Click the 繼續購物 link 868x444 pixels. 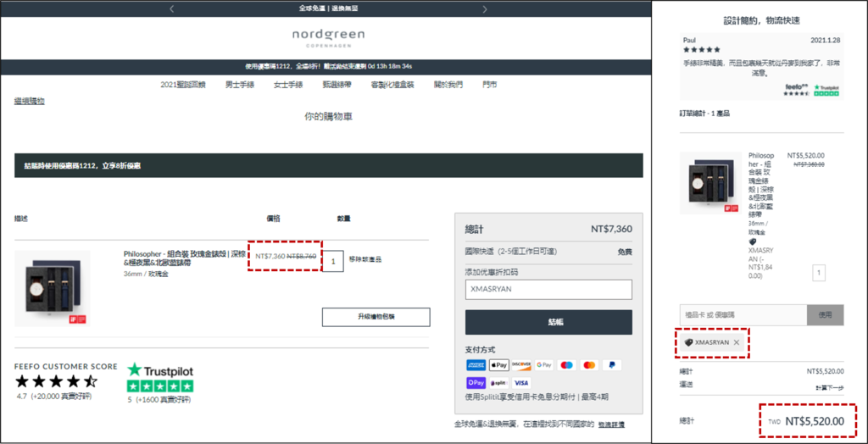[x=30, y=101]
